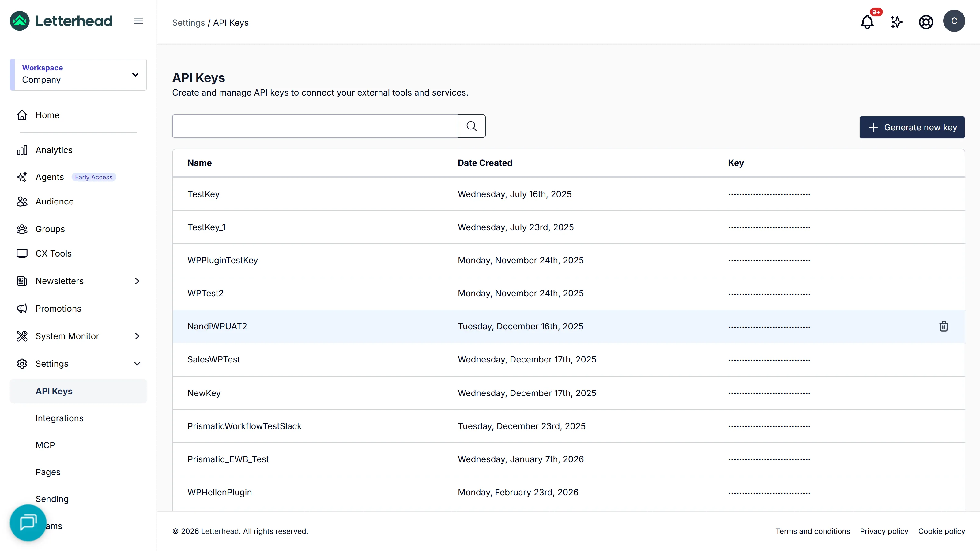Viewport: 980px width, 551px height.
Task: Click the Settings gear icon
Action: (22, 364)
